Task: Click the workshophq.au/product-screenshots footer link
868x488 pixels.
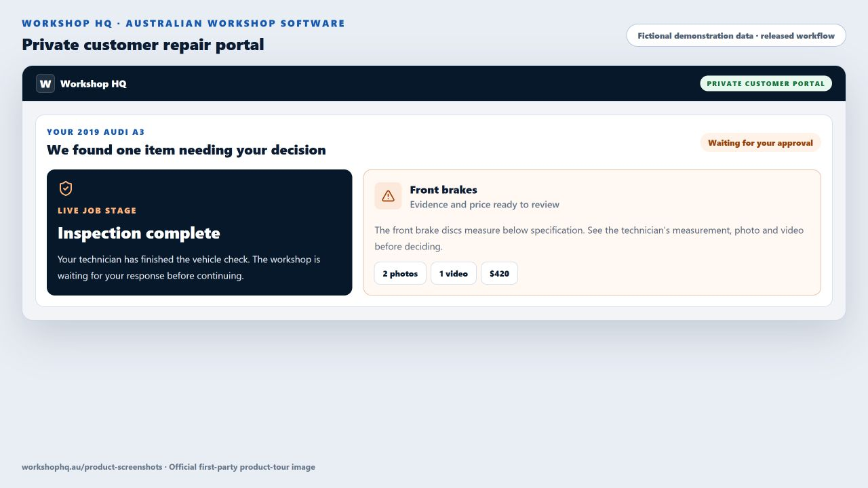Action: point(92,467)
